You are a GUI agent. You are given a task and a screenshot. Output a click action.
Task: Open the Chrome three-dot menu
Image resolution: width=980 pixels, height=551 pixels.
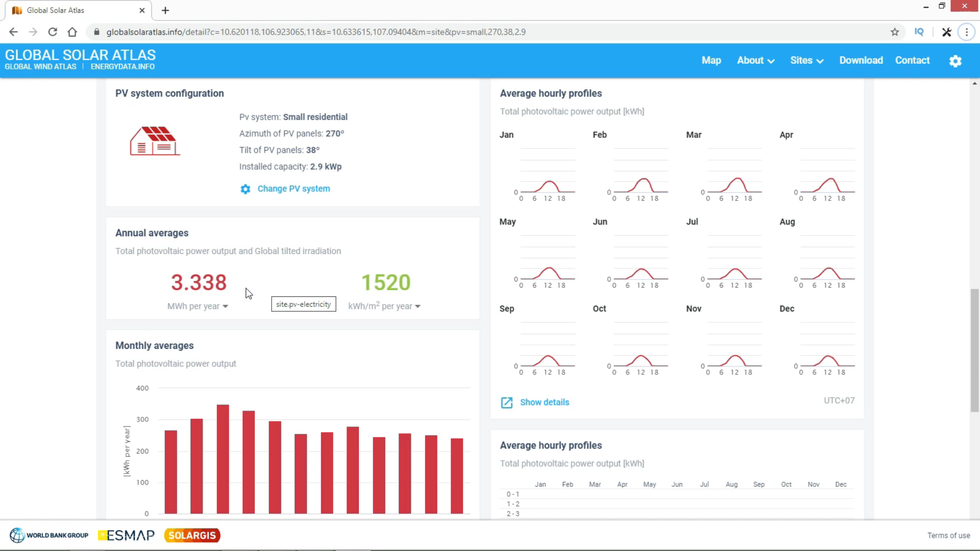(966, 32)
